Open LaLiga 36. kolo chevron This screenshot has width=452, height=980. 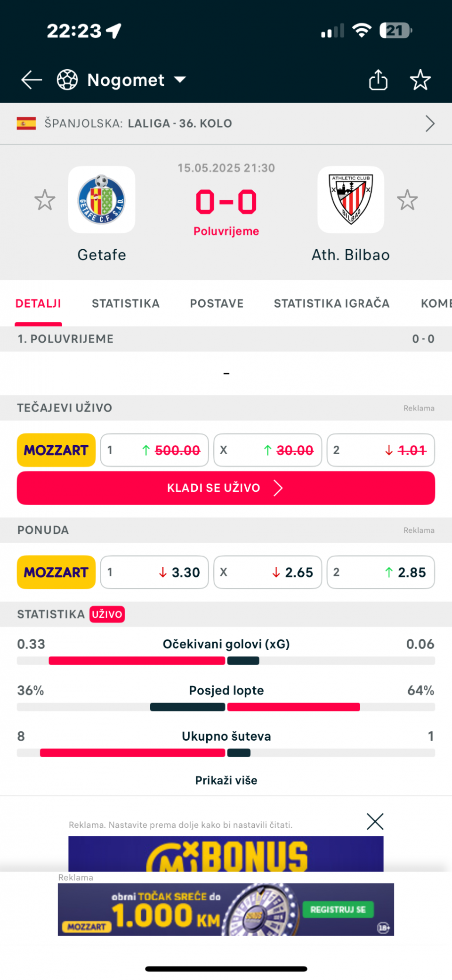[430, 123]
